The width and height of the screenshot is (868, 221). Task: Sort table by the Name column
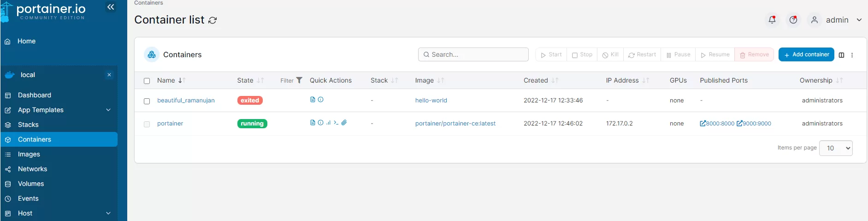click(x=171, y=80)
